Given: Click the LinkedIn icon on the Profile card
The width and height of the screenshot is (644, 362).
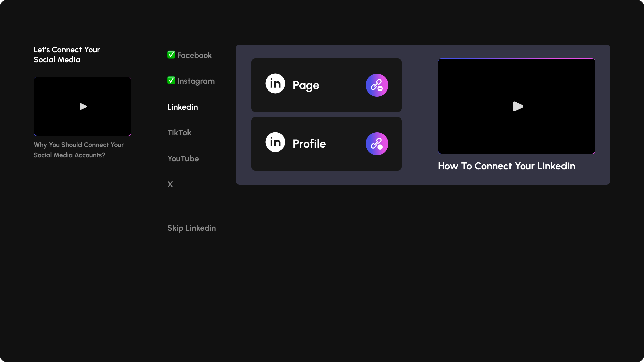Looking at the screenshot, I should 275,142.
